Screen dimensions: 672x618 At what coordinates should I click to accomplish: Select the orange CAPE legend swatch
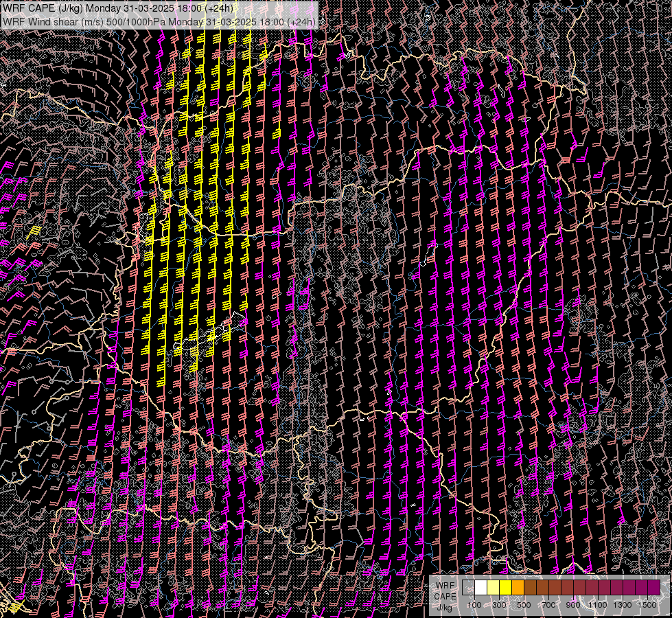(x=518, y=587)
